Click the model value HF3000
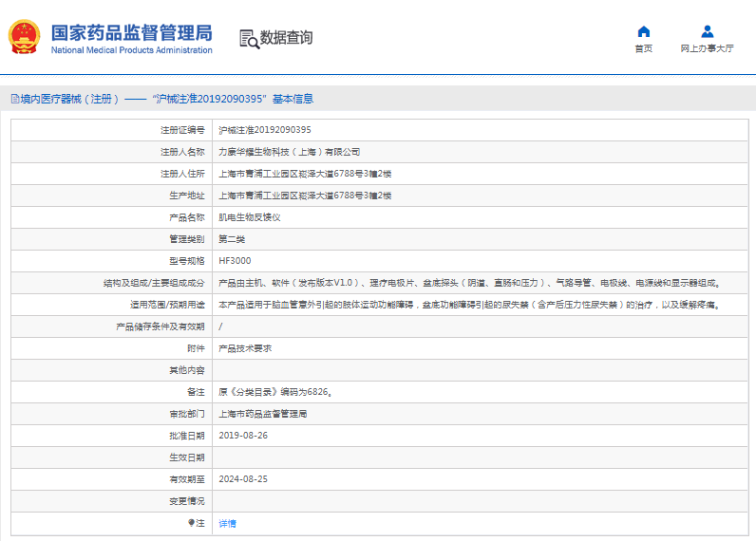 235,261
